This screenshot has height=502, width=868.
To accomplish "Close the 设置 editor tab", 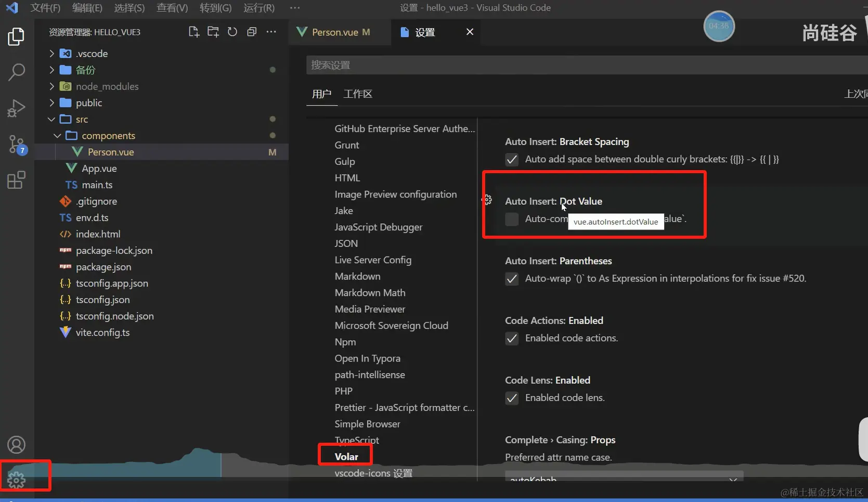I will click(x=470, y=32).
